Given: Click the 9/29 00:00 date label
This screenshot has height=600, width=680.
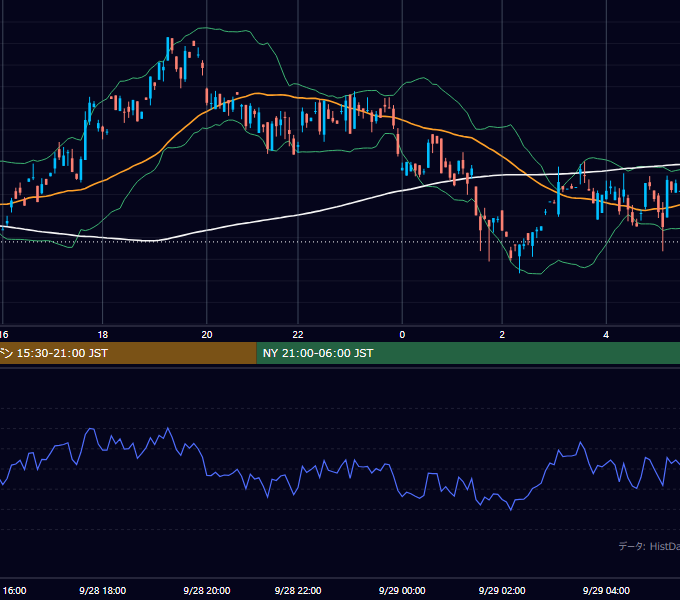Looking at the screenshot, I should point(402,590).
